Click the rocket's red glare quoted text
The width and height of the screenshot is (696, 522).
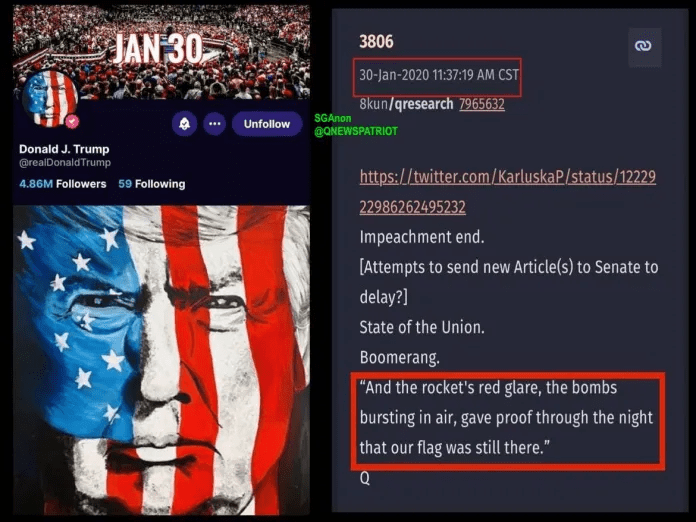(x=506, y=418)
